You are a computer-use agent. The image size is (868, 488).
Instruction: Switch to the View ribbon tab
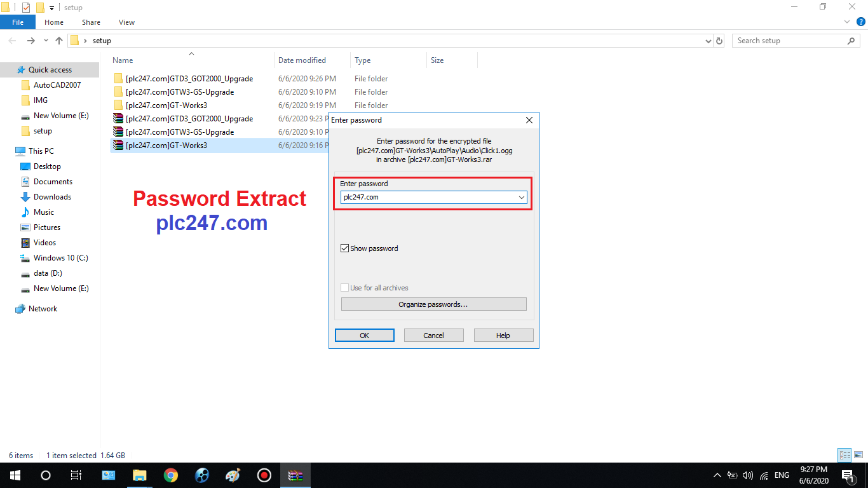(126, 22)
